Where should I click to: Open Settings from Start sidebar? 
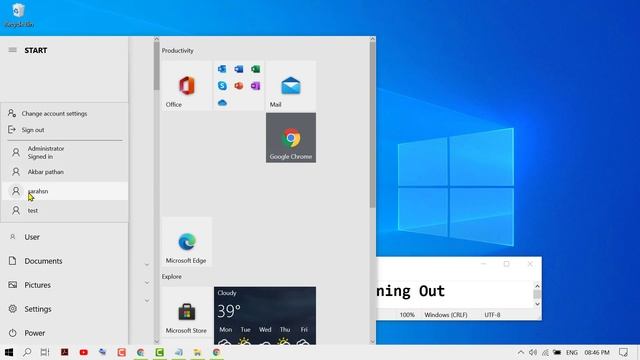(x=64, y=309)
